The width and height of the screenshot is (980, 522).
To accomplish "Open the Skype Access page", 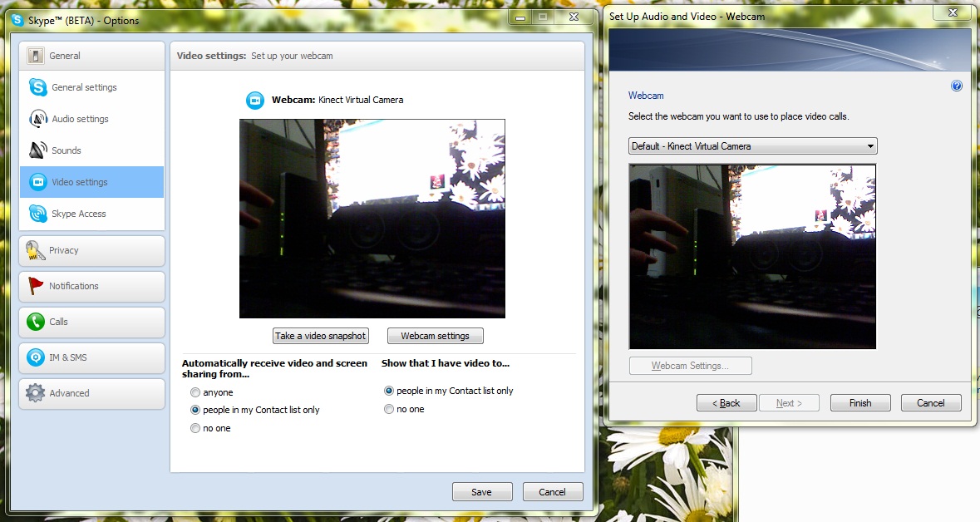I will tap(92, 214).
